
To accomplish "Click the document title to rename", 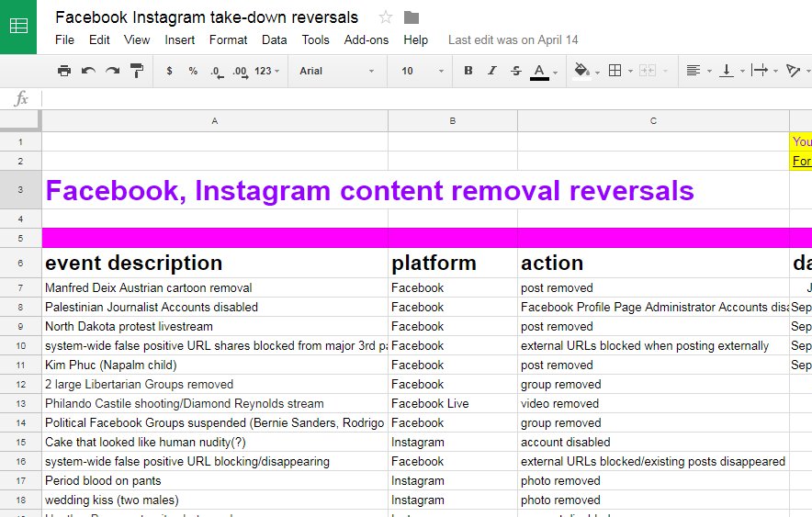I will pyautogui.click(x=207, y=17).
